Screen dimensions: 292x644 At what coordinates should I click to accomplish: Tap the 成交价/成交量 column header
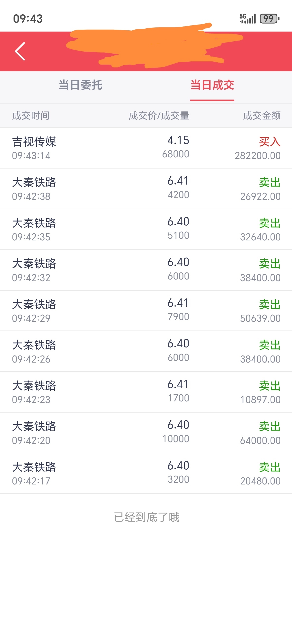tap(159, 116)
